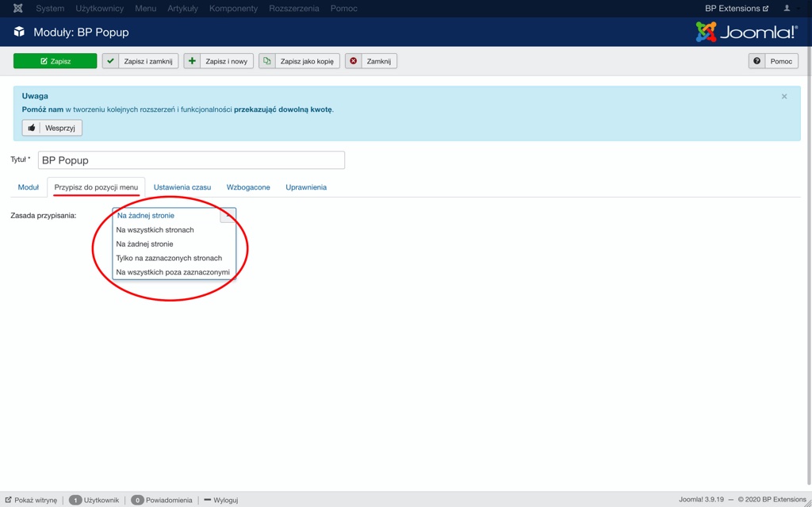The width and height of the screenshot is (812, 507).
Task: Open the Rozszerzenia top menu
Action: pos(293,9)
